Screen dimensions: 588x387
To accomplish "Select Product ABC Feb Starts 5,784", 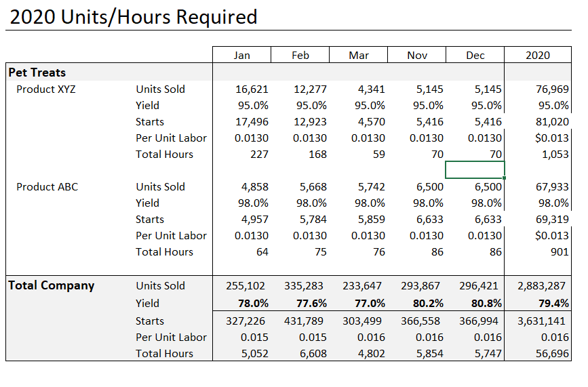I will click(x=313, y=219).
